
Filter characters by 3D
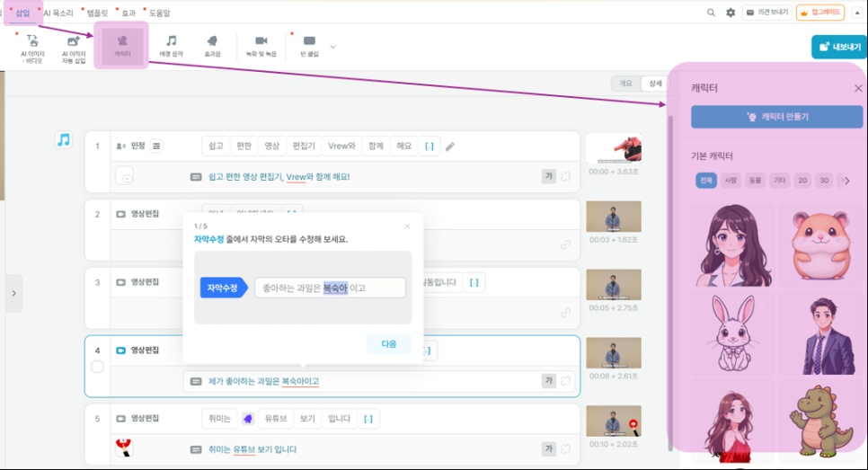click(x=824, y=180)
